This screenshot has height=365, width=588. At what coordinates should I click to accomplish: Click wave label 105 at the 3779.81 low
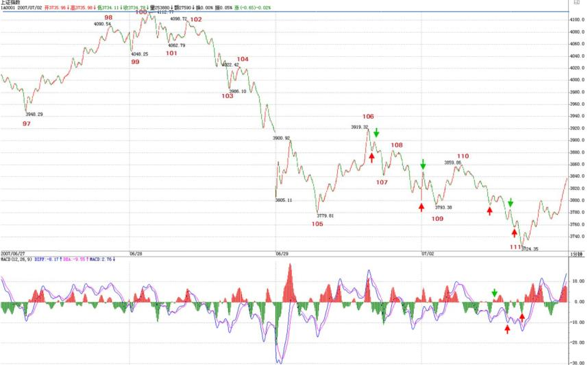(x=317, y=224)
